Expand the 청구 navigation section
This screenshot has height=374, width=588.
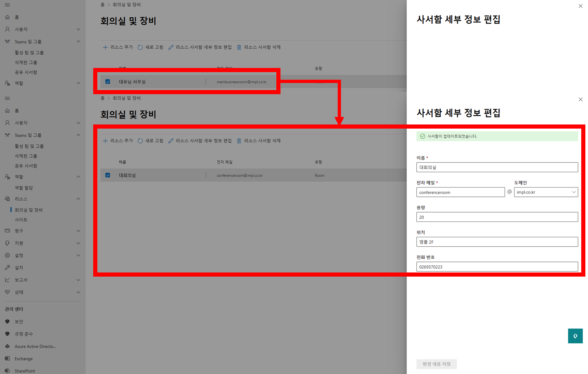click(78, 231)
